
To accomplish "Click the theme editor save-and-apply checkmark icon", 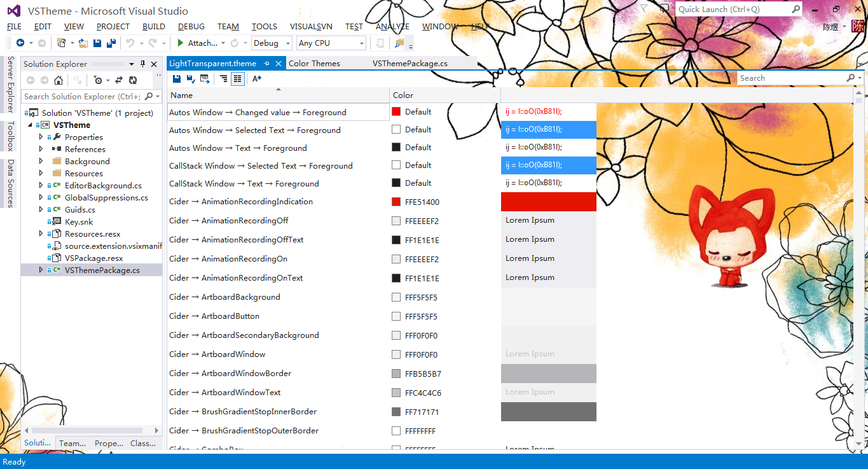I will 190,78.
